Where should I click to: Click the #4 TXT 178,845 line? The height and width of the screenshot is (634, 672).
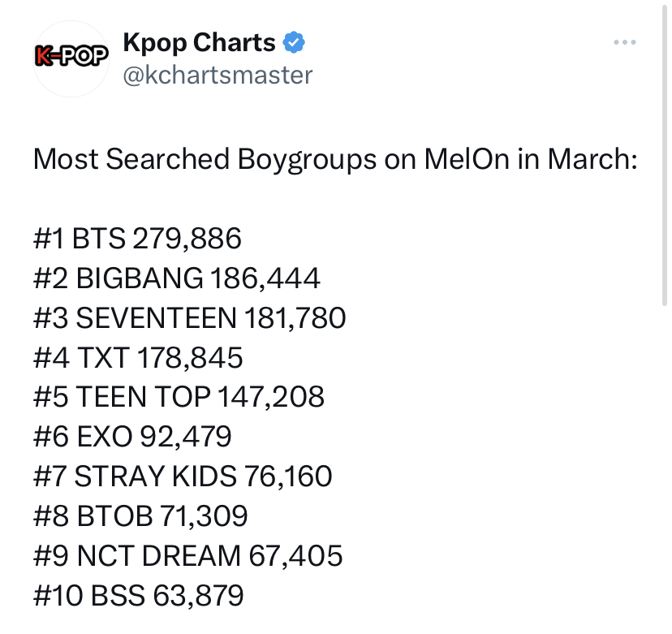pos(138,357)
